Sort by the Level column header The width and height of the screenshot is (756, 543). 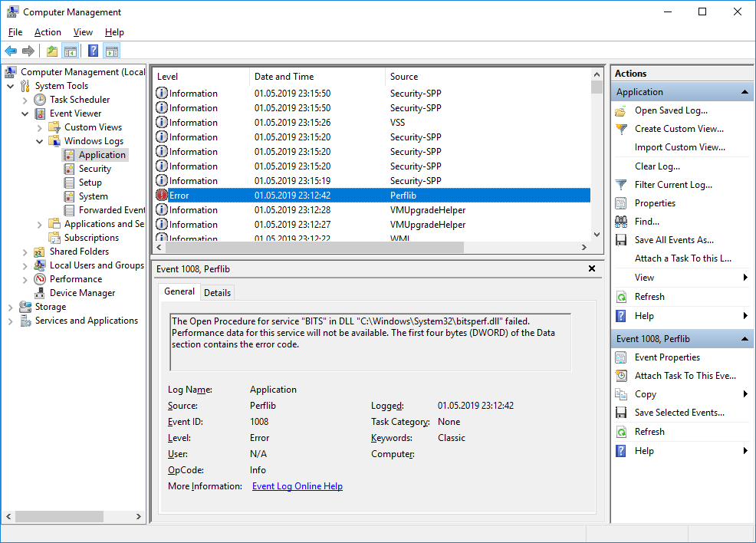(x=202, y=77)
